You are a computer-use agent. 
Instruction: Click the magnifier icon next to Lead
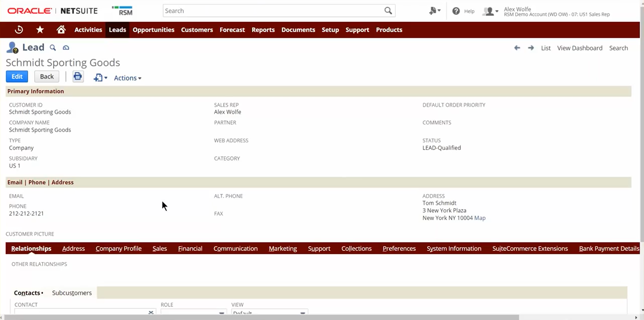pos(53,48)
